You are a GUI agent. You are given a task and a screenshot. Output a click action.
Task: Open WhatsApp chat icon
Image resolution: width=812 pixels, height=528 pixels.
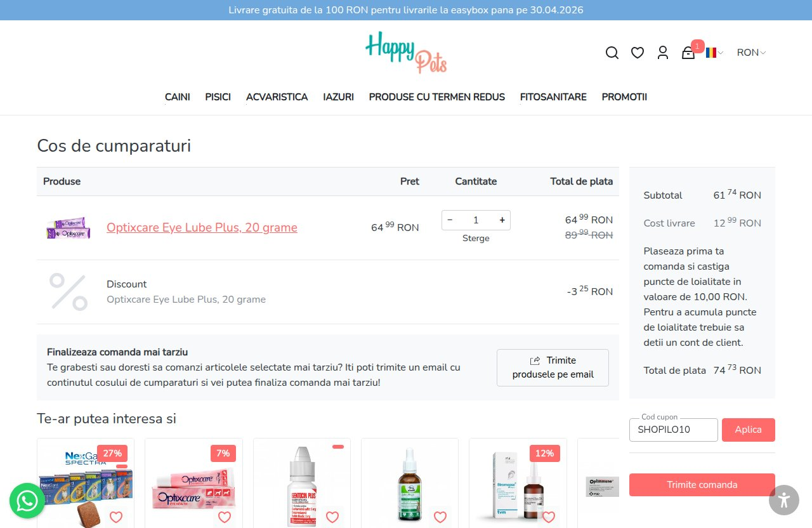pos(27,501)
